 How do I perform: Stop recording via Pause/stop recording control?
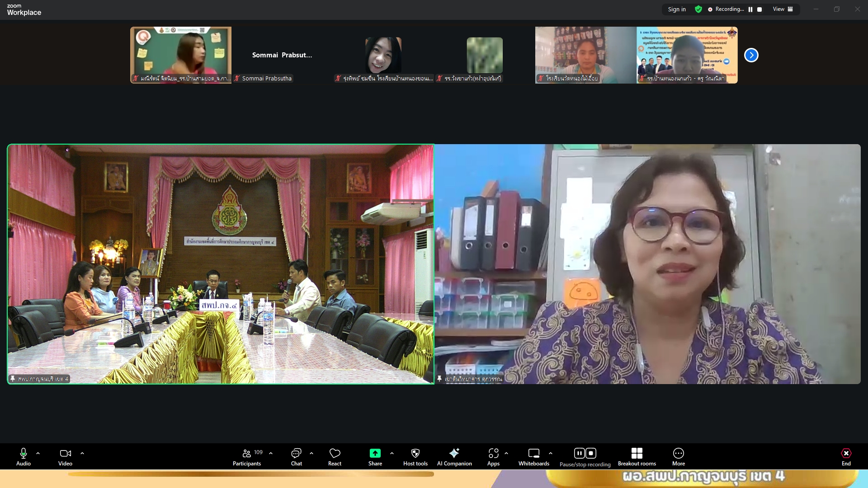591,453
